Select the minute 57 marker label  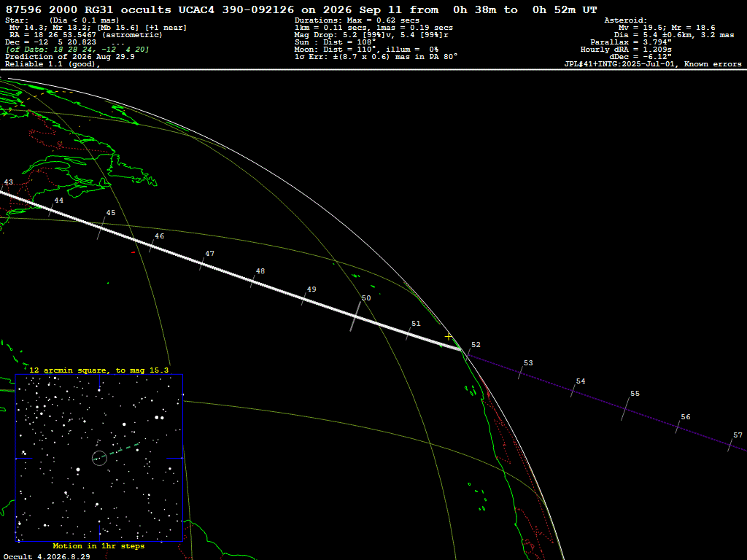(738, 435)
